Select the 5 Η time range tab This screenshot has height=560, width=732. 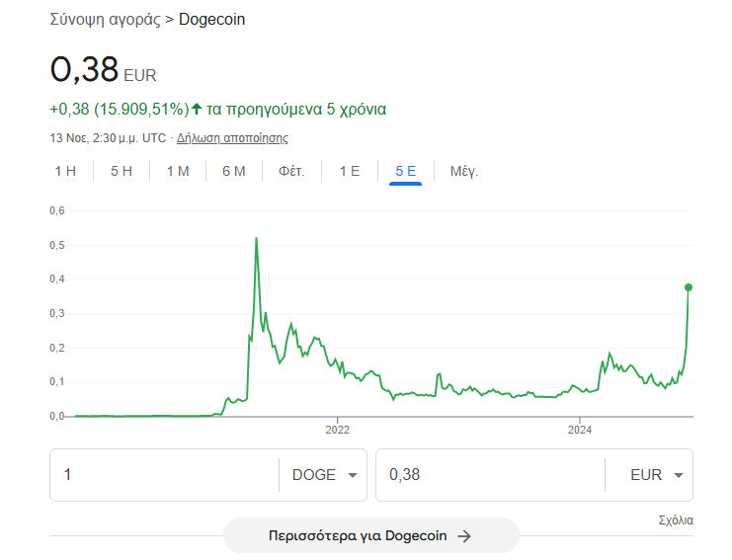122,171
